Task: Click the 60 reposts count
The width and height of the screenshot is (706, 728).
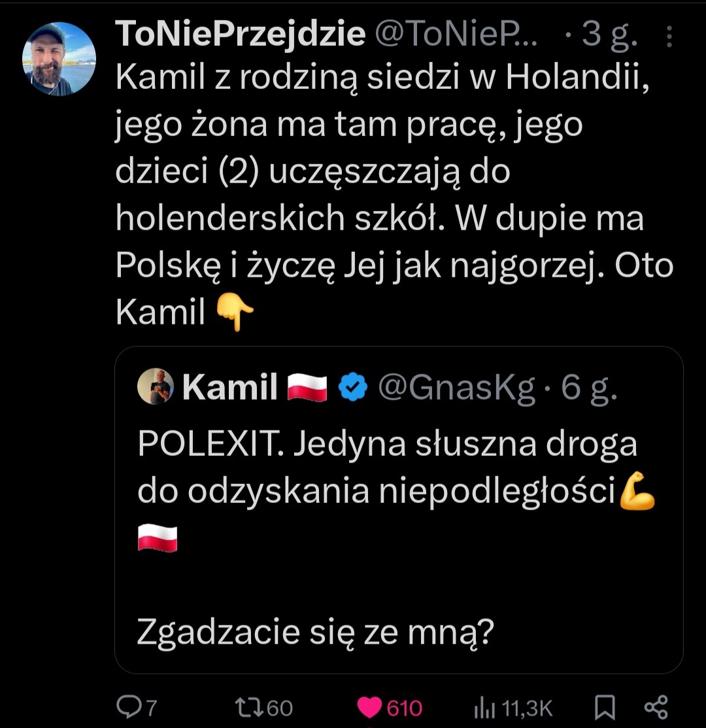Action: click(280, 708)
